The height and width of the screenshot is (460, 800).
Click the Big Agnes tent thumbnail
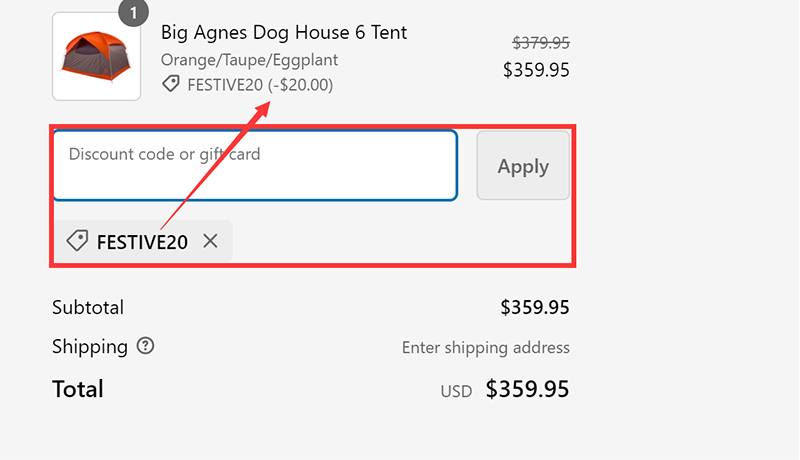[x=96, y=56]
